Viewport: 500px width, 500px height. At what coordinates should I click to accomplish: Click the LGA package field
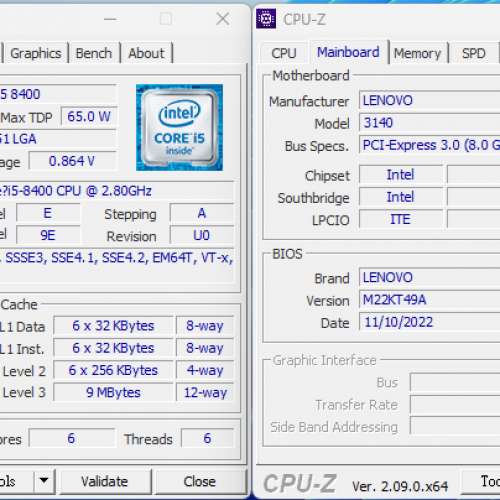[x=58, y=139]
